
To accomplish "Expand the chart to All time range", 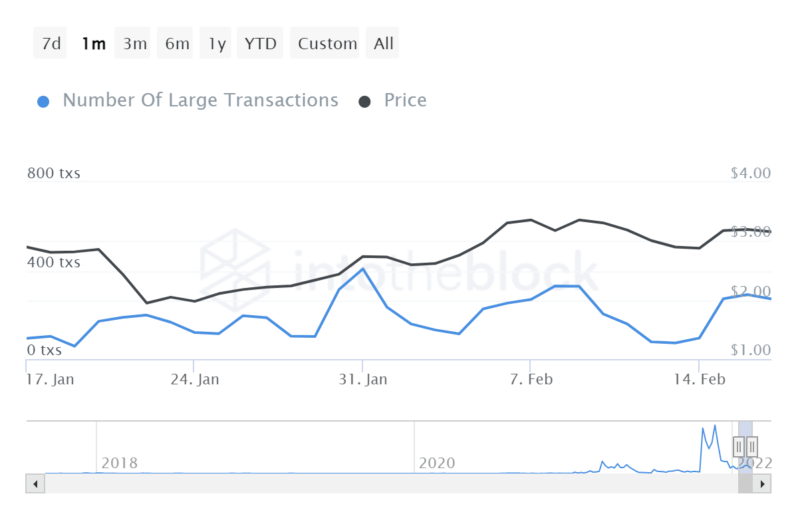I will (x=382, y=43).
